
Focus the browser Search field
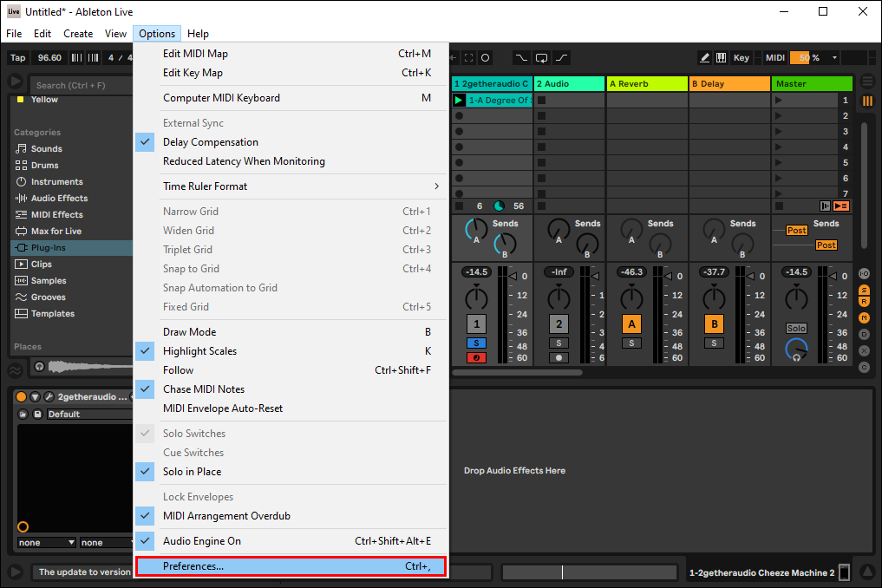82,86
